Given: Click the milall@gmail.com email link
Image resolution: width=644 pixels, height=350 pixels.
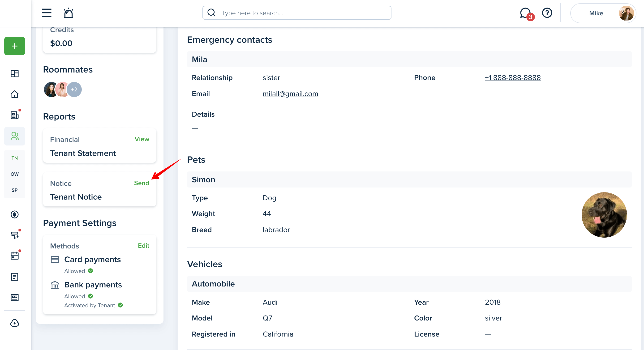Looking at the screenshot, I should point(290,94).
